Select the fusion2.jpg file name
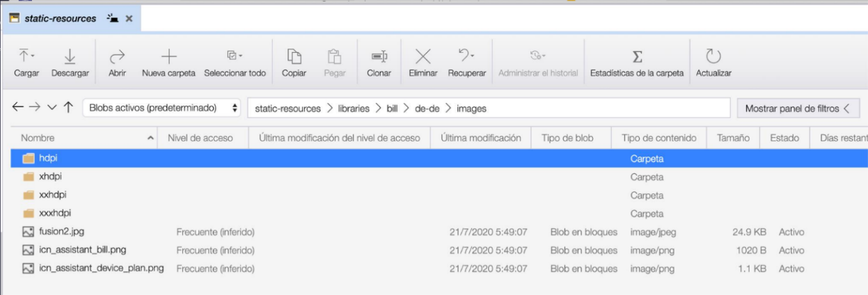The height and width of the screenshot is (295, 868). 62,232
